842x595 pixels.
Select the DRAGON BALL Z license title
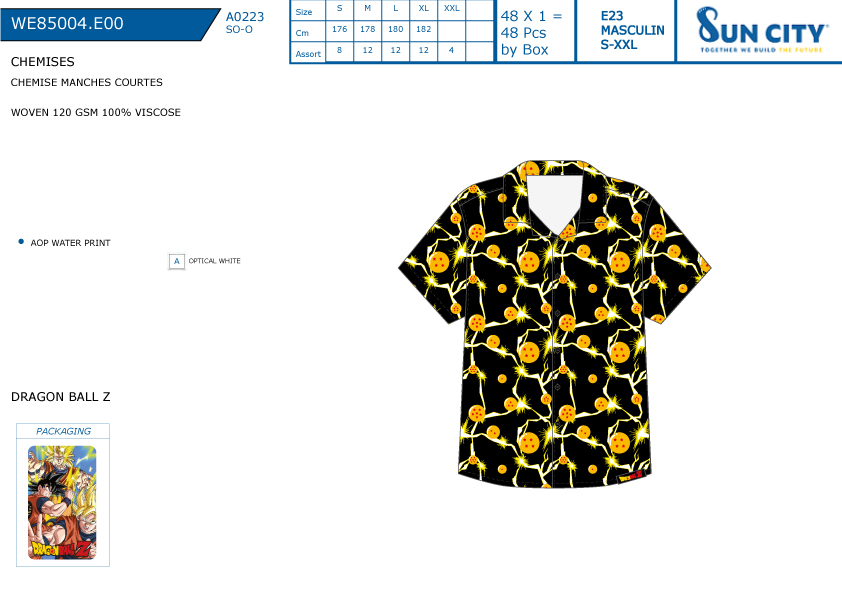point(61,397)
